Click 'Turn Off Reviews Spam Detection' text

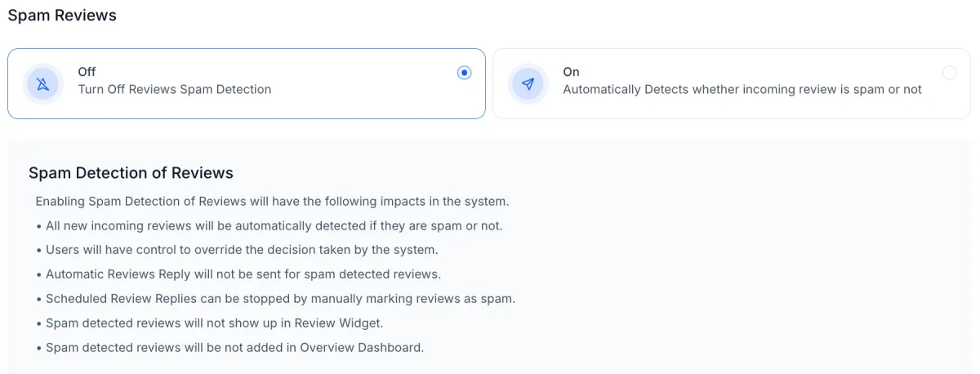pos(175,89)
